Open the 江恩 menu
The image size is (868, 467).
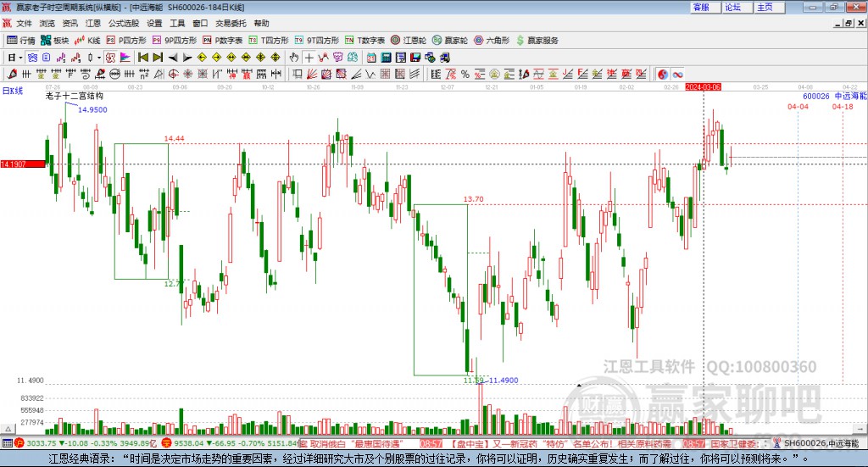click(93, 23)
